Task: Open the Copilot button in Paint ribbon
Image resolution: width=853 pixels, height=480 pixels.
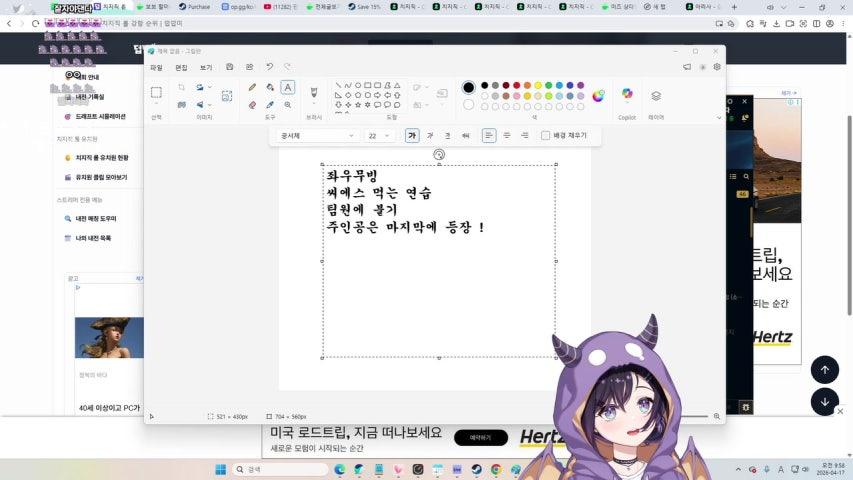Action: (627, 94)
